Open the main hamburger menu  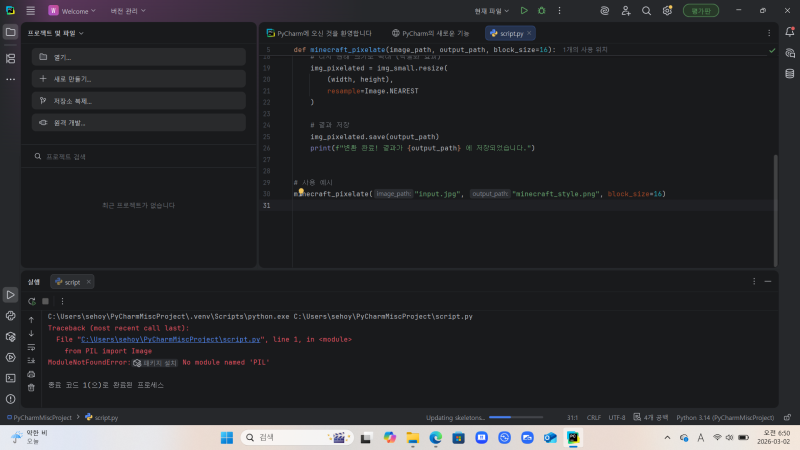click(x=31, y=11)
